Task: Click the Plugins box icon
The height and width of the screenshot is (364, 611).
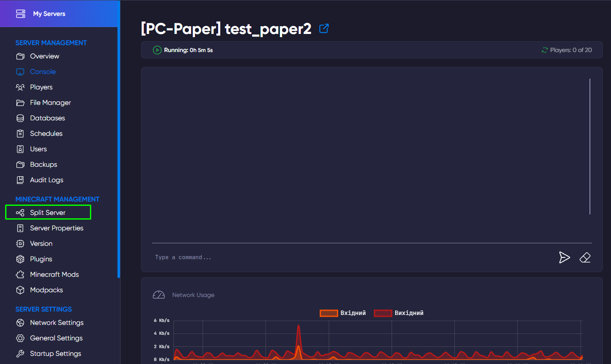Action: point(20,259)
